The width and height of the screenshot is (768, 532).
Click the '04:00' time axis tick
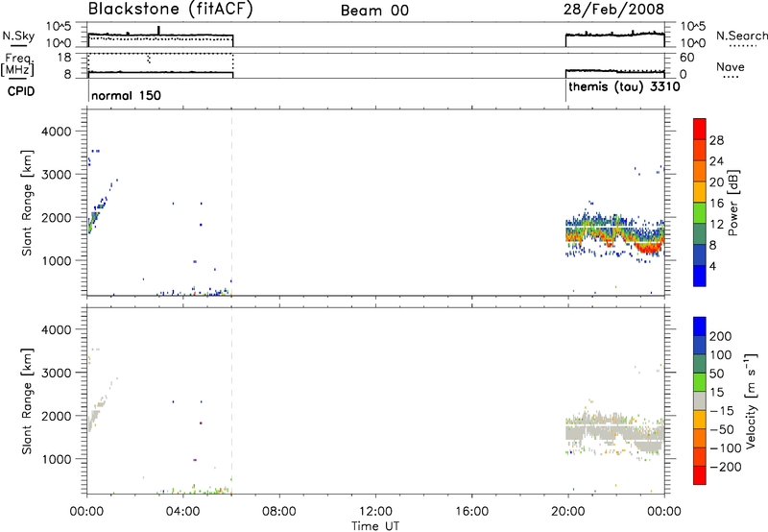tap(183, 512)
